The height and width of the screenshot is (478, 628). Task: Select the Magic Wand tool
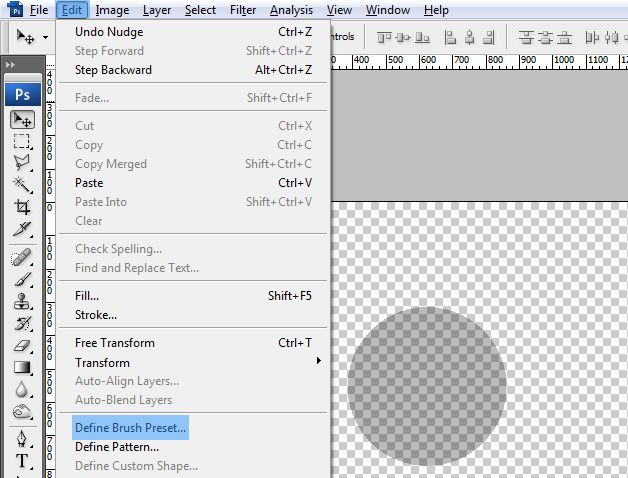coord(22,185)
